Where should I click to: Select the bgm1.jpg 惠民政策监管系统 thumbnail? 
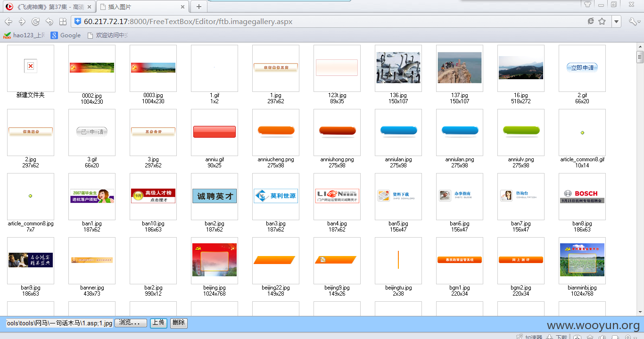(460, 260)
